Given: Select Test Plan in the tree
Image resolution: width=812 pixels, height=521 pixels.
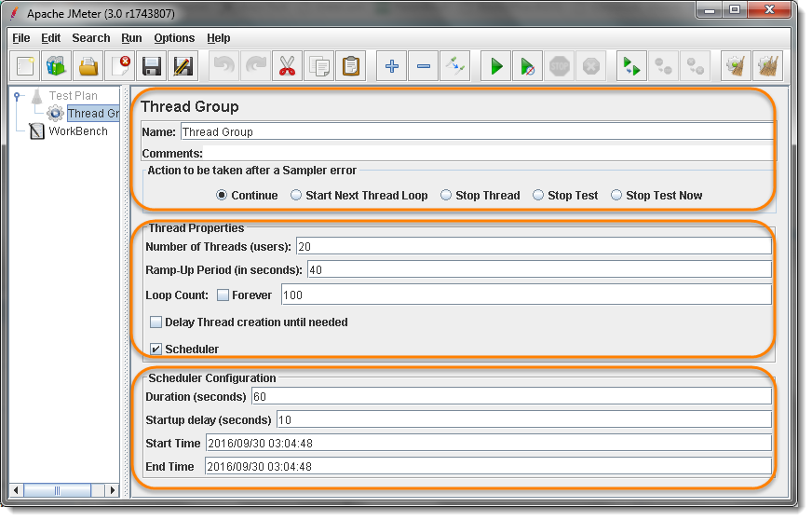Looking at the screenshot, I should (x=73, y=96).
